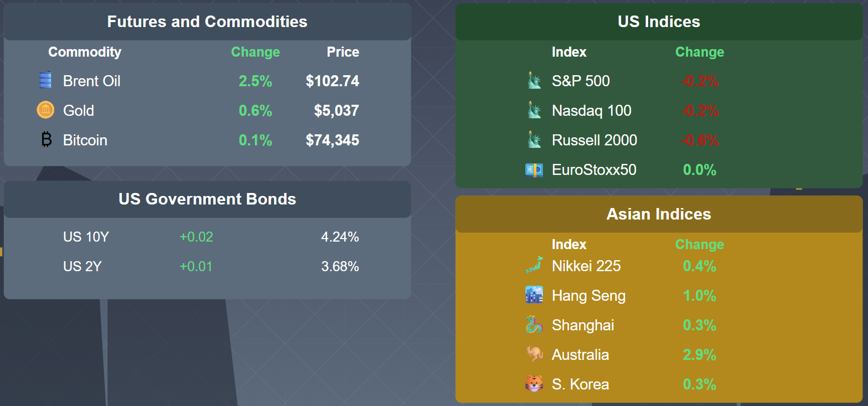Click the Shanghai dragon icon

(x=534, y=325)
